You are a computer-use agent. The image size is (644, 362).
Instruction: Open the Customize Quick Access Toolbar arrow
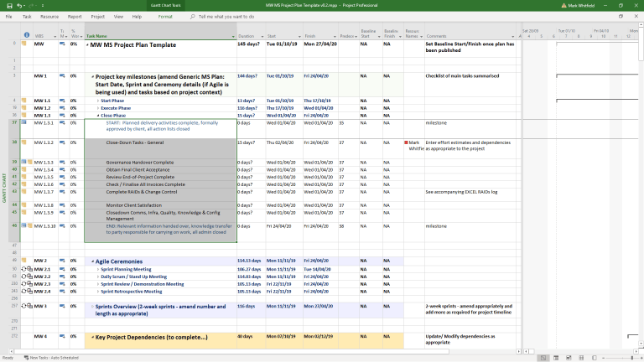point(43,6)
